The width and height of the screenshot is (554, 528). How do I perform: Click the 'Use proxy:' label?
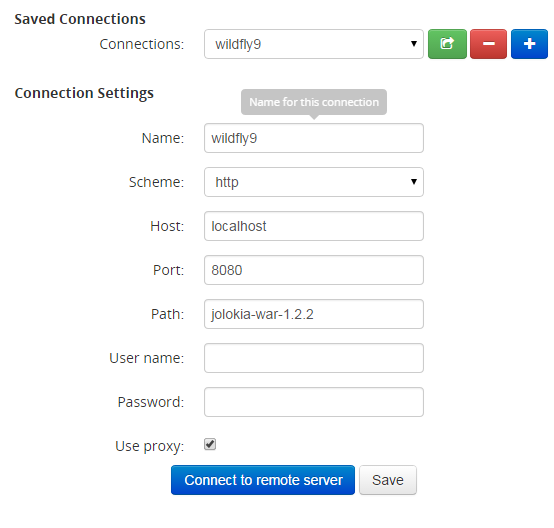(x=149, y=446)
